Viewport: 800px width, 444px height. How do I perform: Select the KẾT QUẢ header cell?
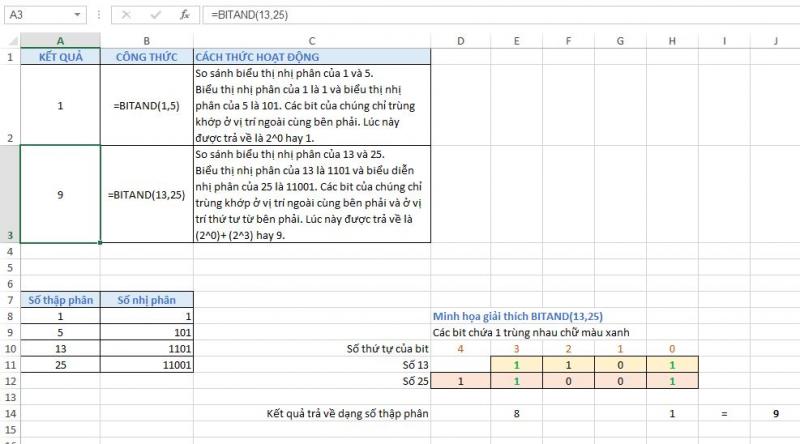pyautogui.click(x=60, y=57)
